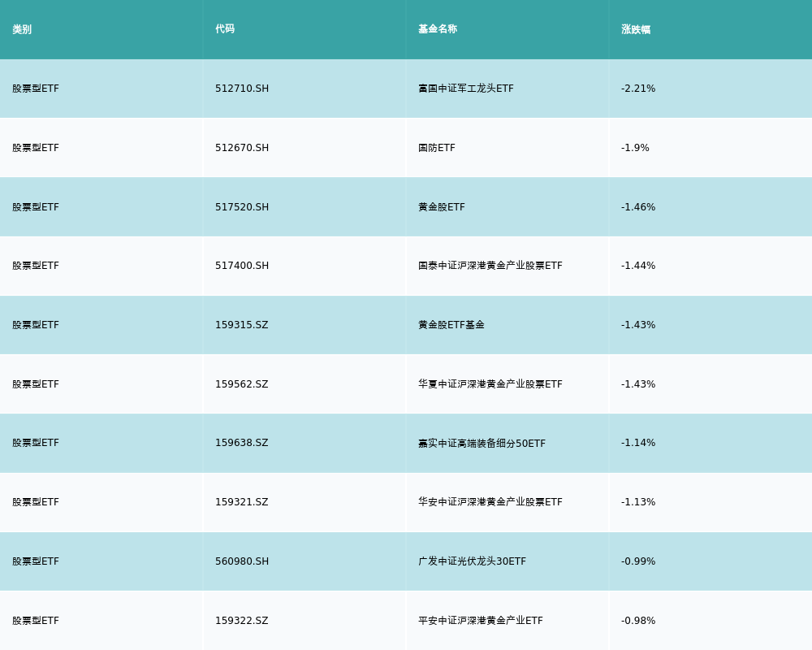The width and height of the screenshot is (812, 650).
Task: Click 股票型ETF in the 159562.SZ row
Action: click(36, 384)
